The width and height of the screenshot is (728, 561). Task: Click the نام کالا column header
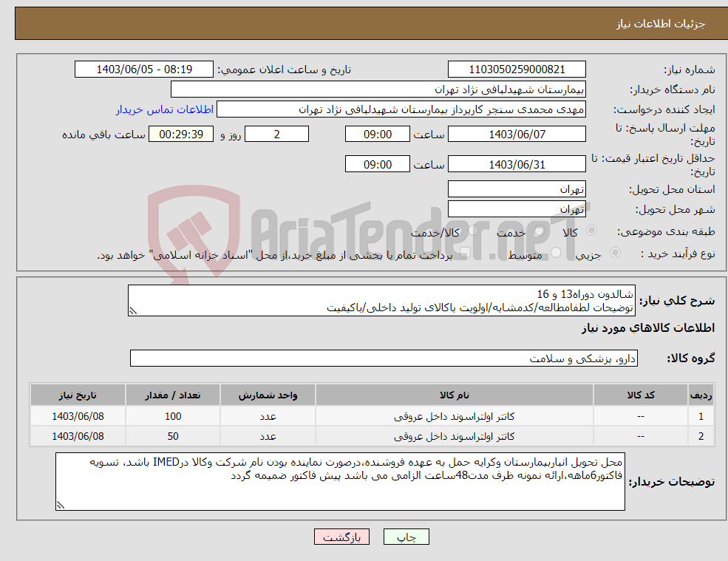tap(455, 395)
